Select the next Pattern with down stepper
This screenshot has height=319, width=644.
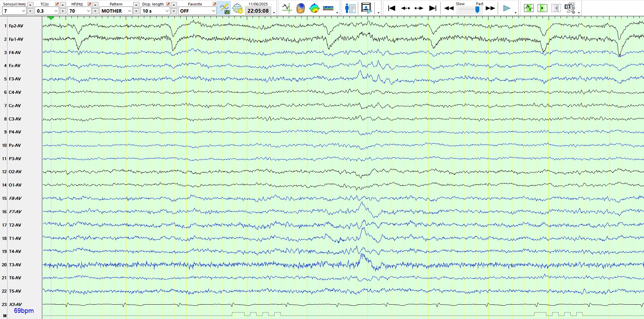click(x=136, y=11)
